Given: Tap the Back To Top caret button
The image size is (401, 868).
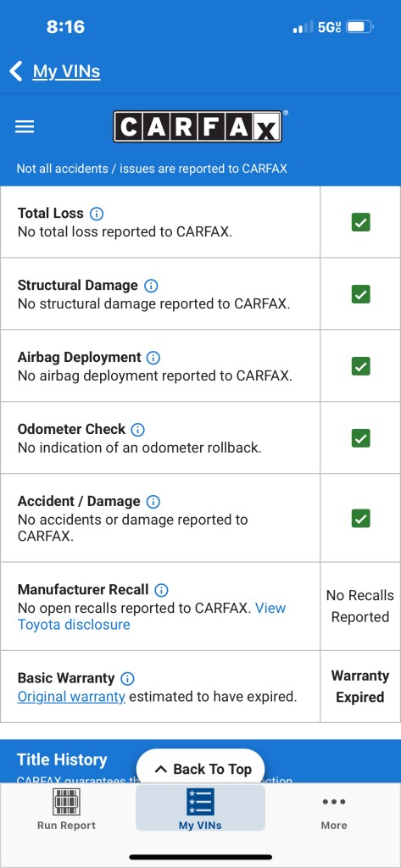Looking at the screenshot, I should (200, 769).
